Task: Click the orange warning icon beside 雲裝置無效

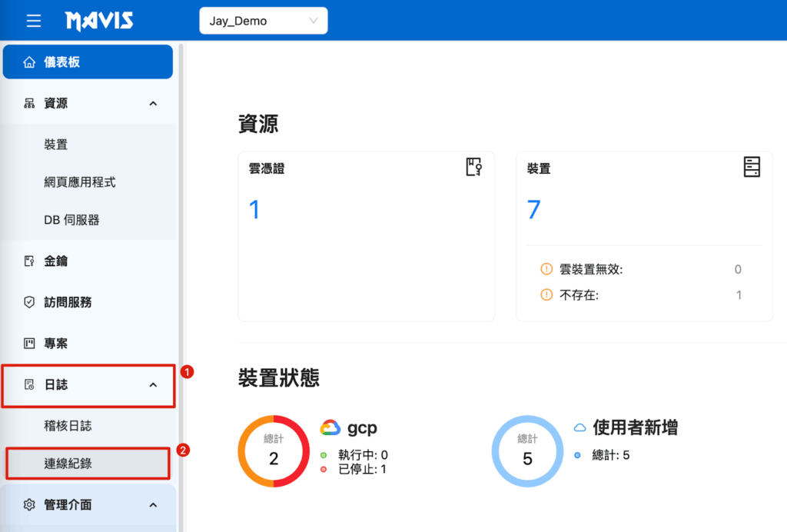Action: 546,269
